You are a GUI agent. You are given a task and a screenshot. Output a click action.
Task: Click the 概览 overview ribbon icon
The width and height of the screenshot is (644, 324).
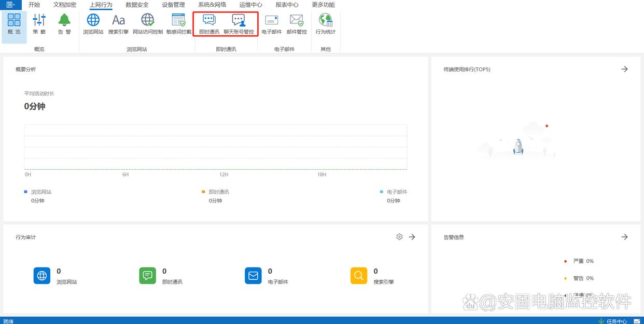coord(14,24)
